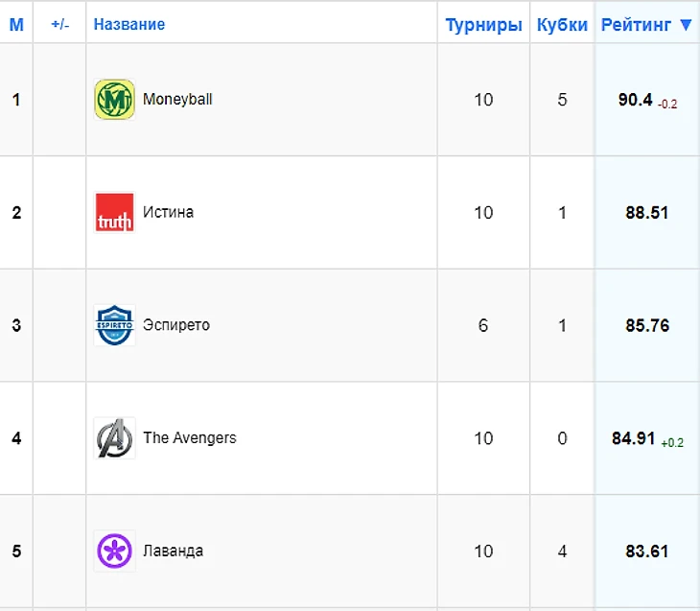The width and height of the screenshot is (700, 611).
Task: Sort the table by Турниры column
Action: tap(483, 25)
